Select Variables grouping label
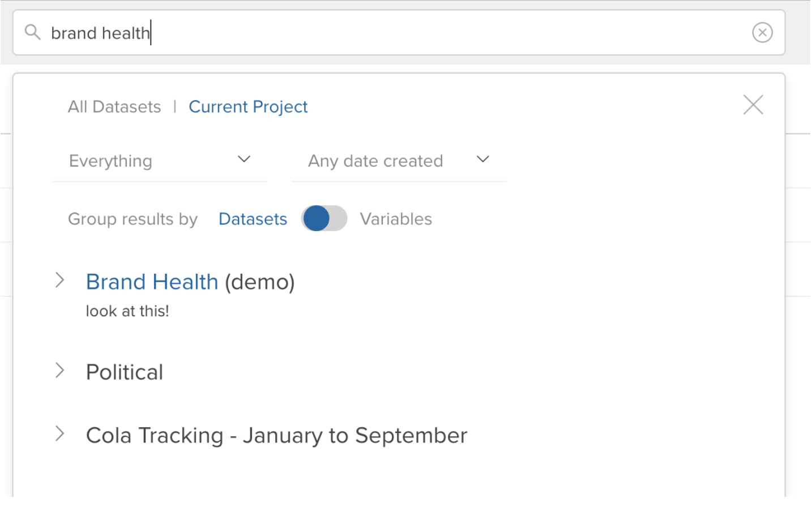812x519 pixels. pos(396,219)
